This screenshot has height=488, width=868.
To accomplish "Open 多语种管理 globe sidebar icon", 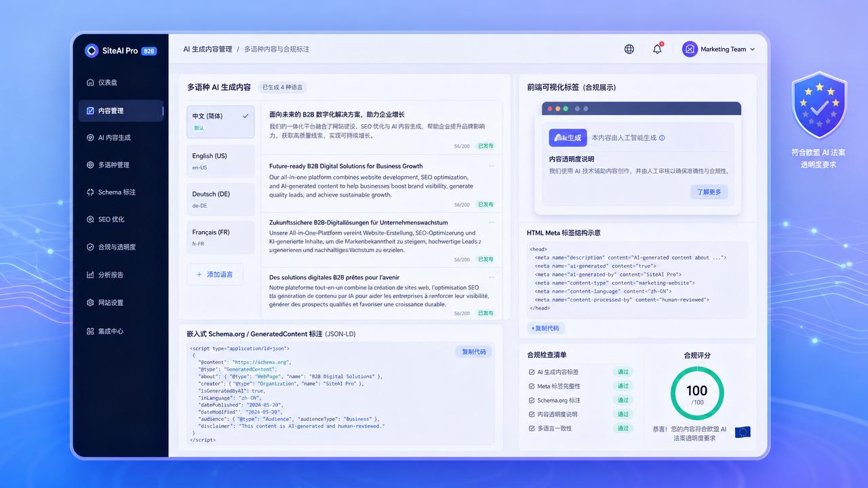I will [90, 165].
